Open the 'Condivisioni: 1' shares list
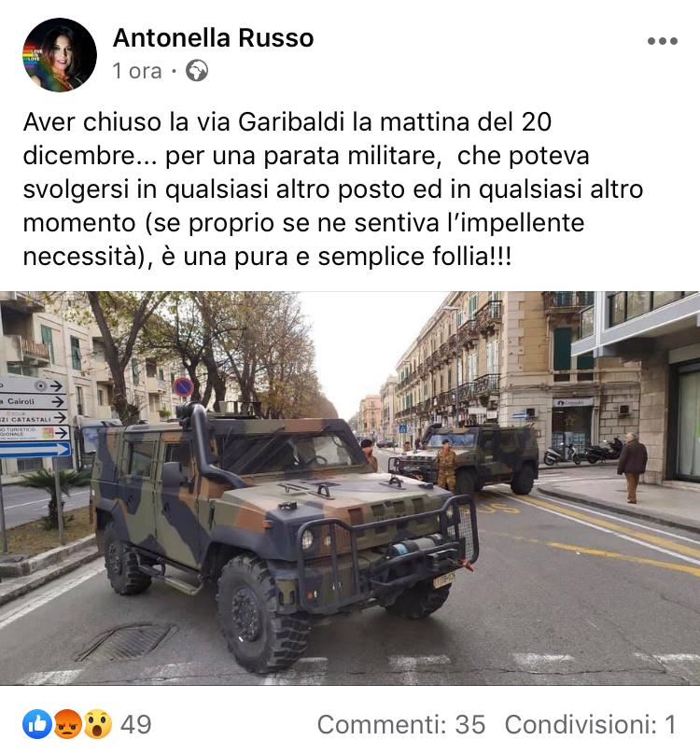The image size is (700, 754). pyautogui.click(x=590, y=724)
